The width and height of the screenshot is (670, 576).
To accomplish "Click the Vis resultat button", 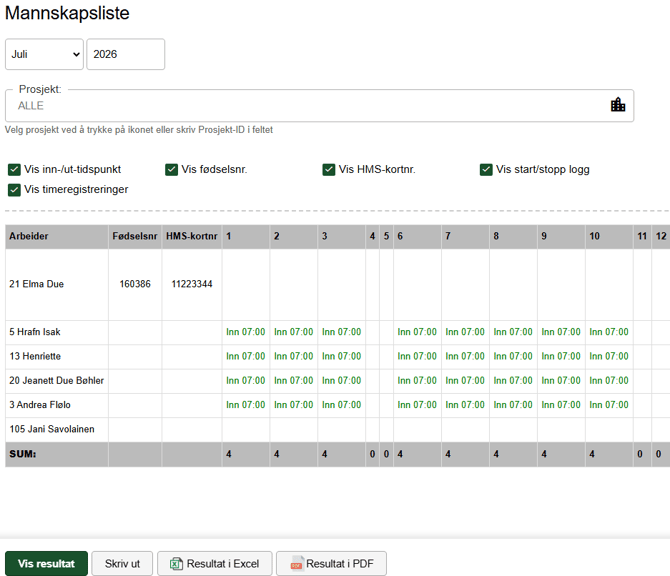I will tap(46, 564).
